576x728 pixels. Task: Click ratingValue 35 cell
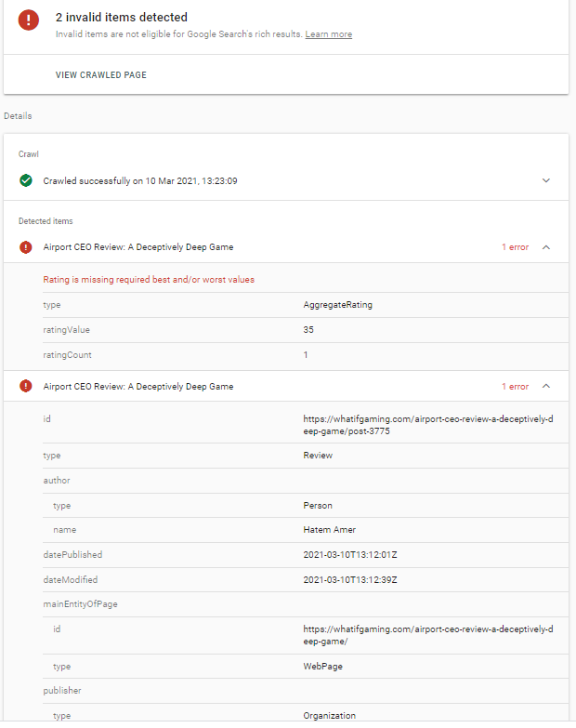click(x=308, y=330)
